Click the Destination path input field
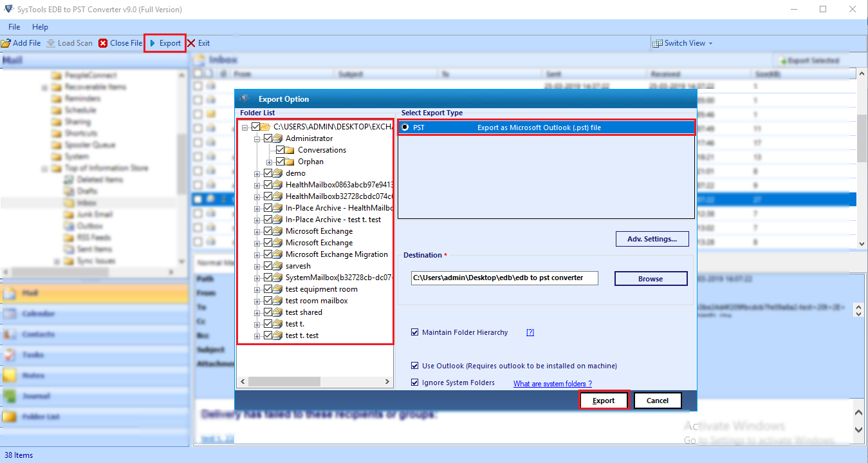The width and height of the screenshot is (868, 463). click(504, 278)
